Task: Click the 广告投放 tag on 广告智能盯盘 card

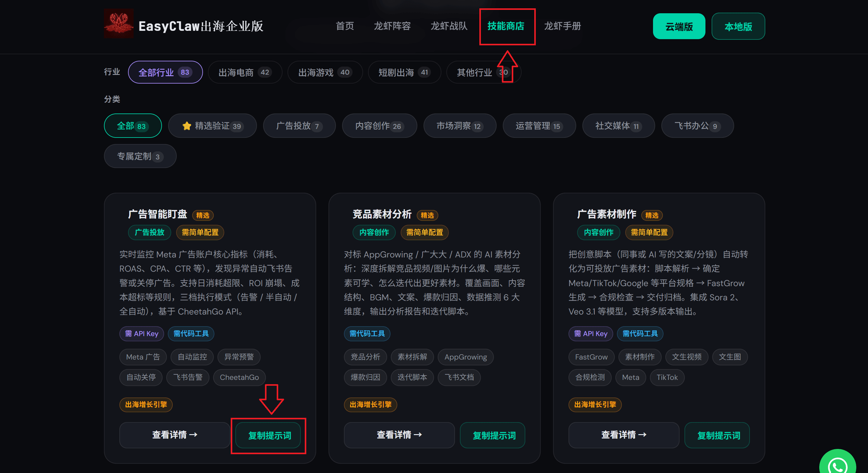Action: click(x=149, y=232)
